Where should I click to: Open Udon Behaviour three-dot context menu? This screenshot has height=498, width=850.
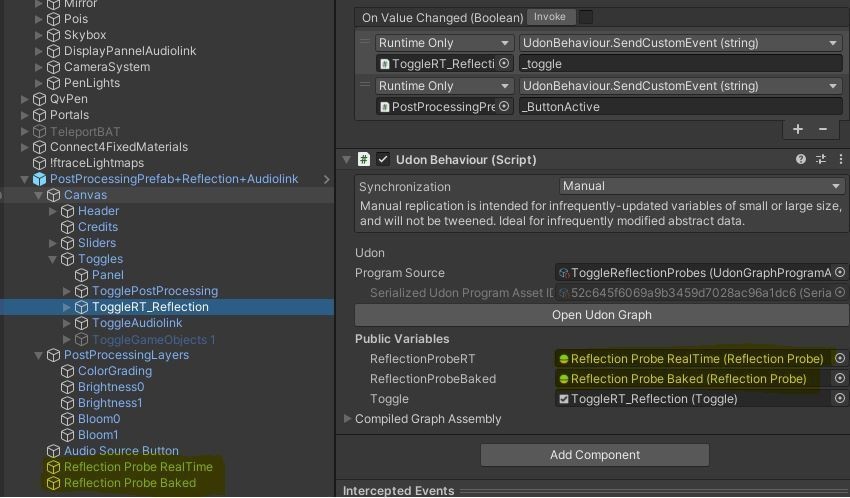click(841, 159)
